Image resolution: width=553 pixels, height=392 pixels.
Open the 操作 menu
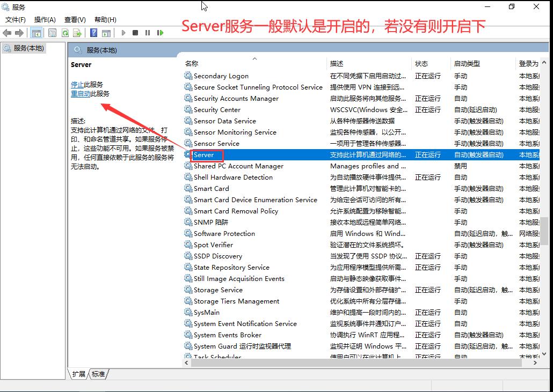[x=41, y=19]
